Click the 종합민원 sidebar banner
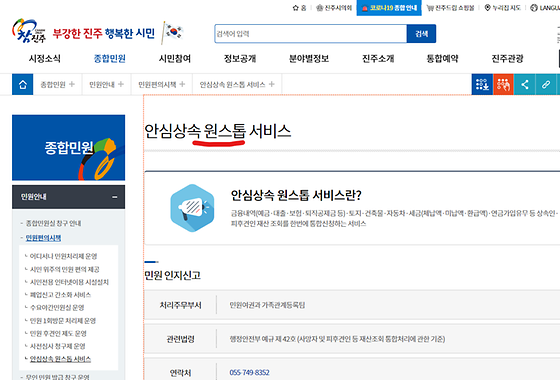This screenshot has width=560, height=380. tap(69, 148)
